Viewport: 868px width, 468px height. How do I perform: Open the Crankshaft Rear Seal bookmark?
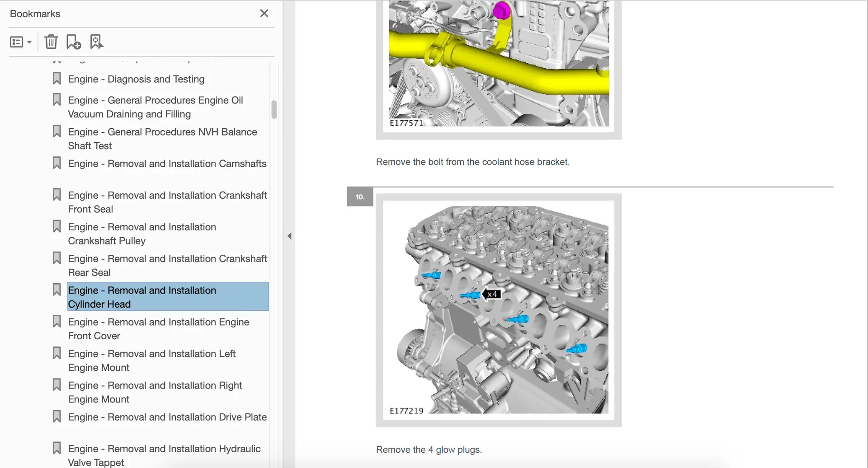coord(167,265)
